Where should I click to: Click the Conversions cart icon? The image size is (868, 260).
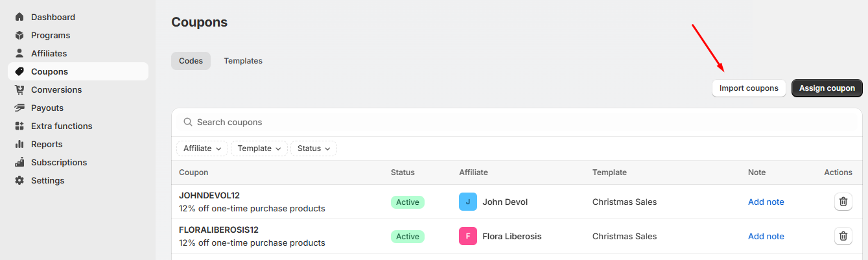[x=19, y=89]
